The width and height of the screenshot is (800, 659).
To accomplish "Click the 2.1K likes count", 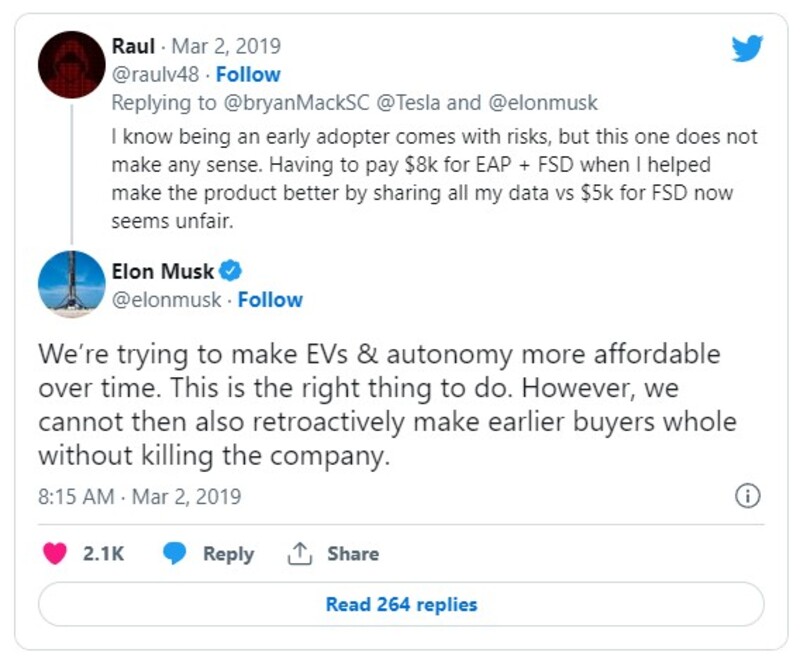I will coord(104,554).
